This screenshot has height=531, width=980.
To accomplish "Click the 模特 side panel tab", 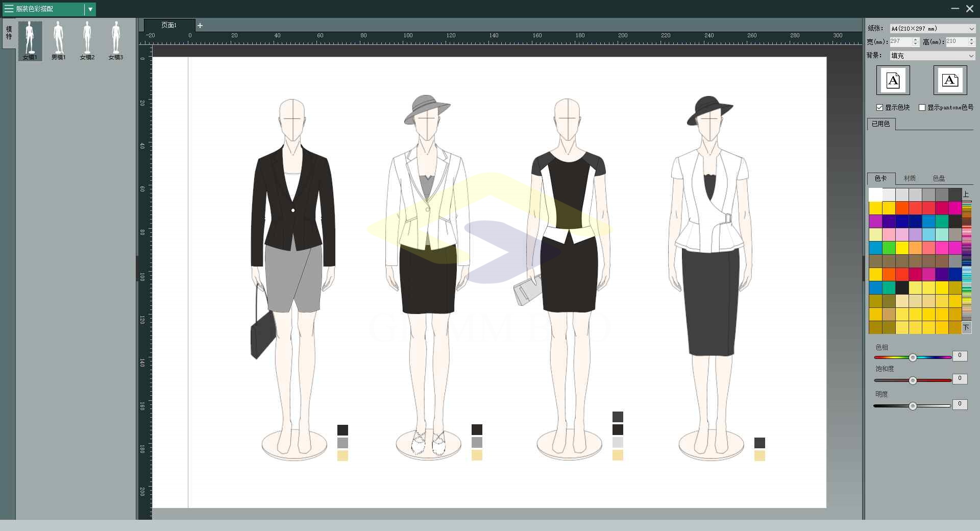I will (9, 33).
